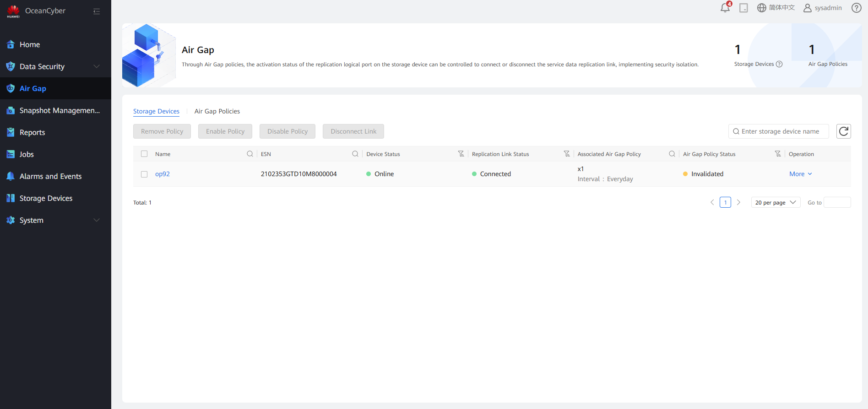Open the alarm notifications bell
This screenshot has width=868, height=409.
click(725, 8)
